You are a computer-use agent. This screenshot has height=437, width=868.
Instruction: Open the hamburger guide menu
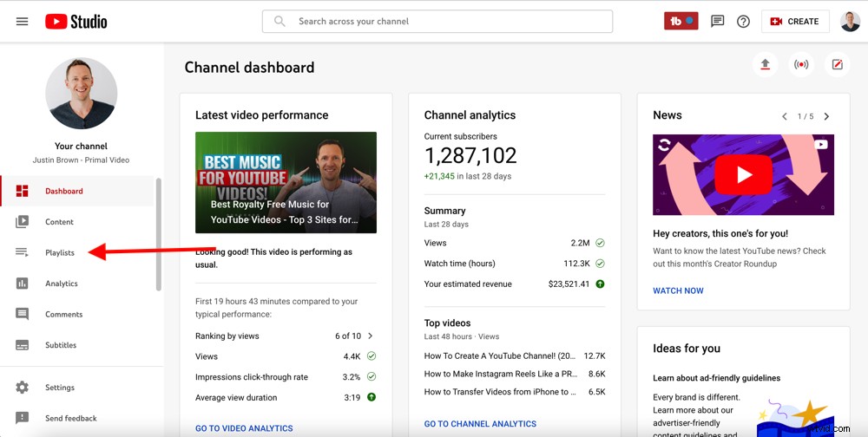[x=23, y=22]
